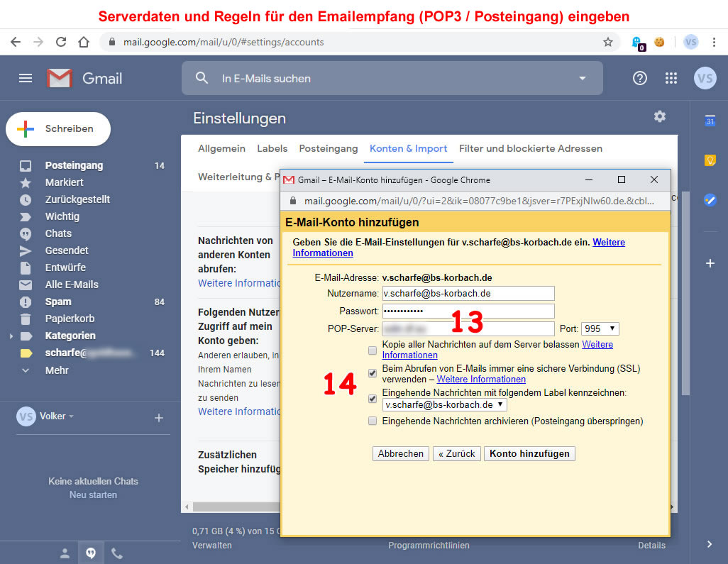Click the magnifier search icon
Screen dimensions: 728x564
(x=202, y=78)
